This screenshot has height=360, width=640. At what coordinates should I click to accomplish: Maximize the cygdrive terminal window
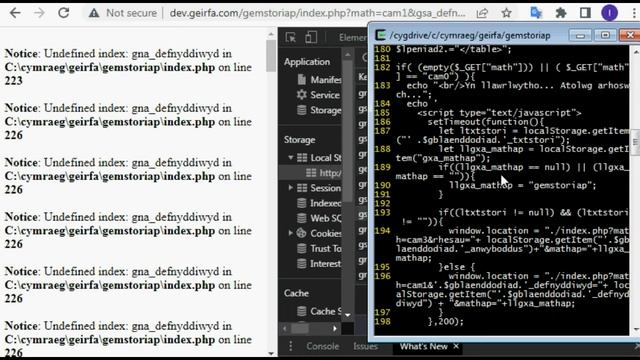click(x=605, y=36)
